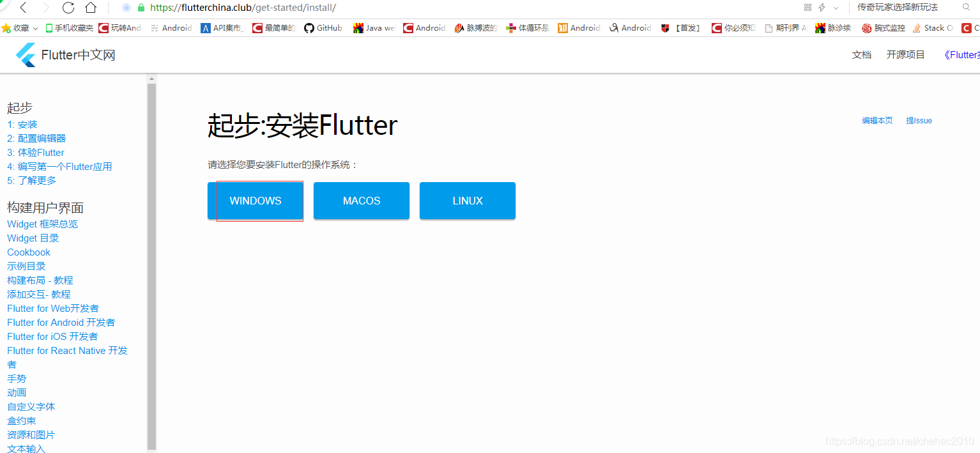Click the site security padlock icon
The height and width of the screenshot is (453, 980).
(x=142, y=8)
